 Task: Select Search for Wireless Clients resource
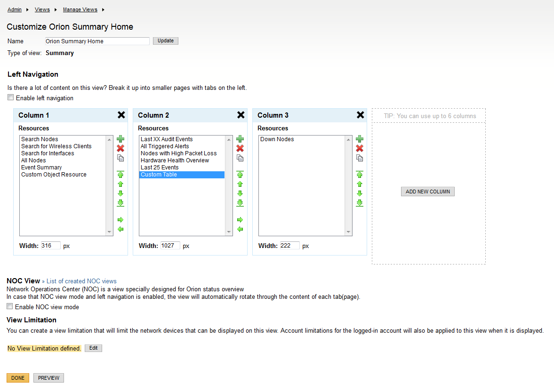click(x=63, y=146)
